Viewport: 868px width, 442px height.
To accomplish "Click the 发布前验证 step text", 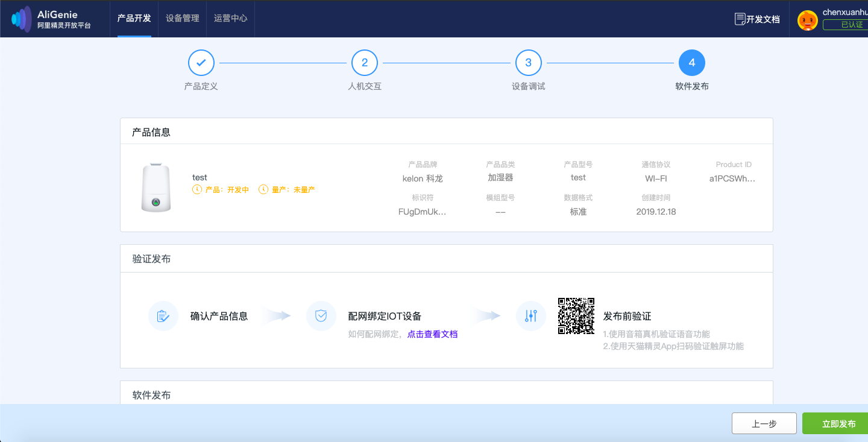I will (x=627, y=316).
